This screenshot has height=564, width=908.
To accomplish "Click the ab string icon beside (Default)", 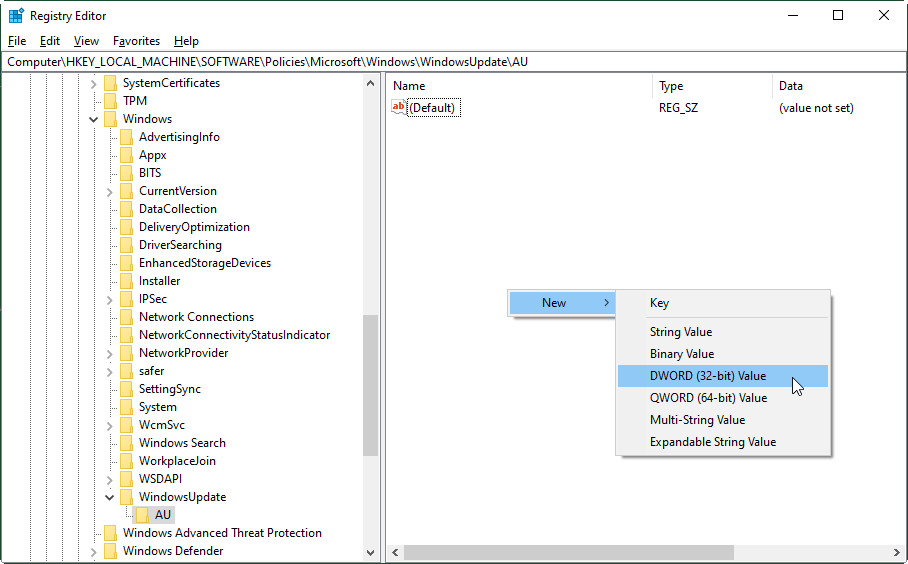I will 398,108.
